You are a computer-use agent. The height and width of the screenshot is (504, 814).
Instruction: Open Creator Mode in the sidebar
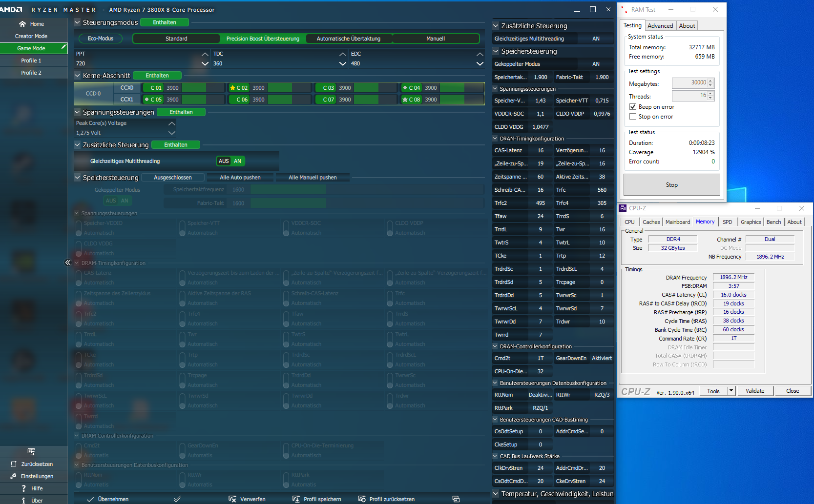point(31,36)
